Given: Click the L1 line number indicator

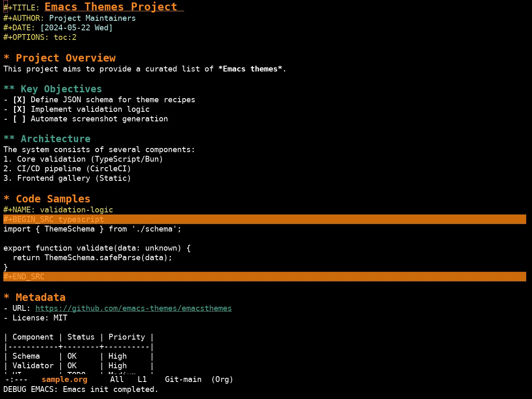Looking at the screenshot, I should [x=142, y=379].
